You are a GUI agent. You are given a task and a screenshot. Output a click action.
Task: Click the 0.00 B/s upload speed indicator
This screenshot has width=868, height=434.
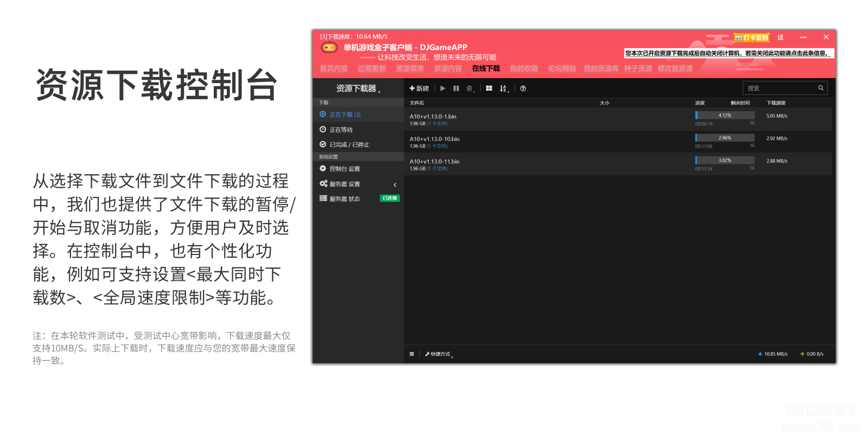(812, 354)
